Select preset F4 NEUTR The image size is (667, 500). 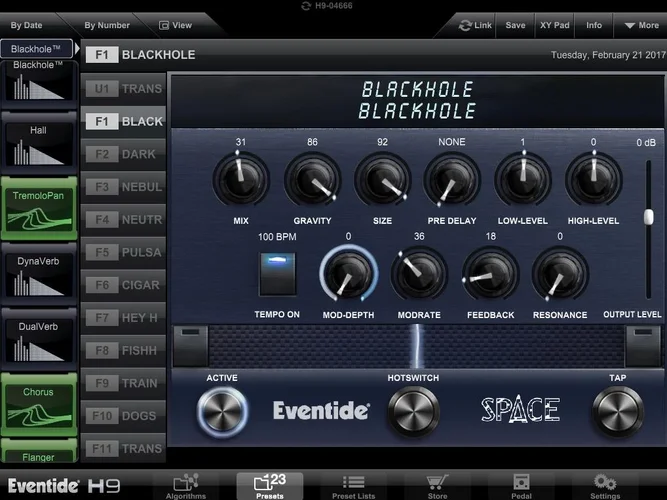pyautogui.click(x=123, y=220)
